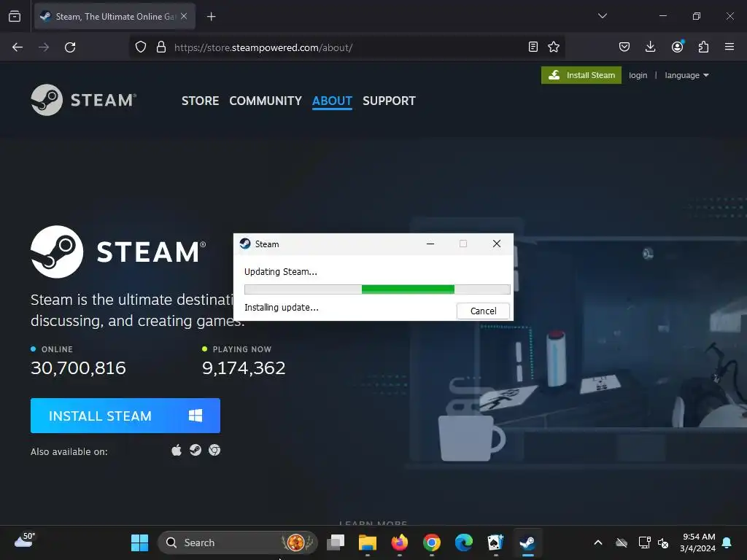
Task: Click the online count 30,700,816
Action: (x=78, y=367)
